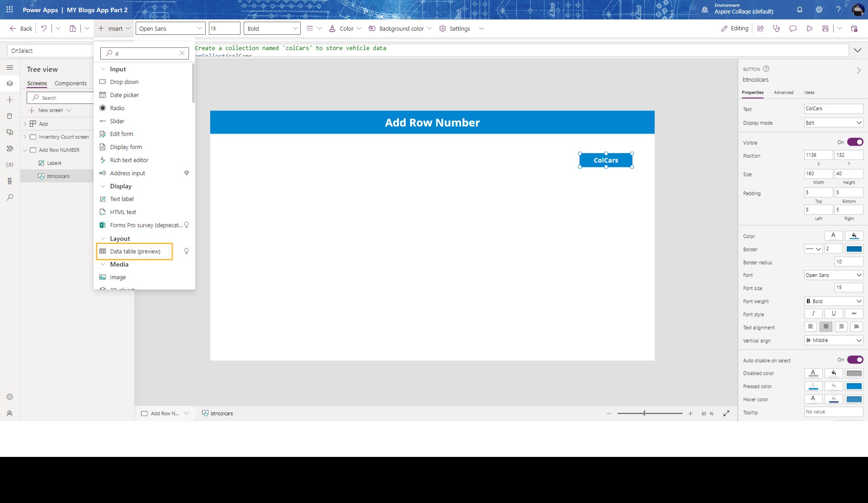Collapse the Input section in insert menu
Screen dimensions: 868x503
coord(104,69)
